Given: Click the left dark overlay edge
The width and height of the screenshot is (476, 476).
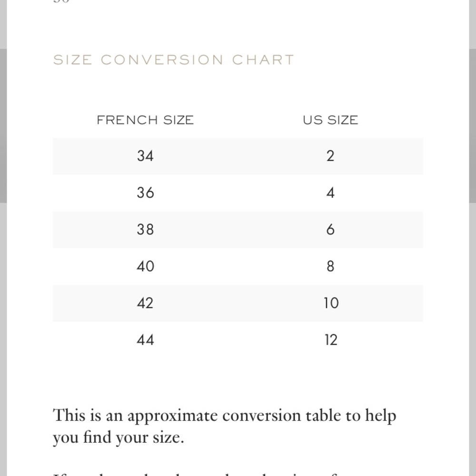Looking at the screenshot, I should (x=3, y=126).
